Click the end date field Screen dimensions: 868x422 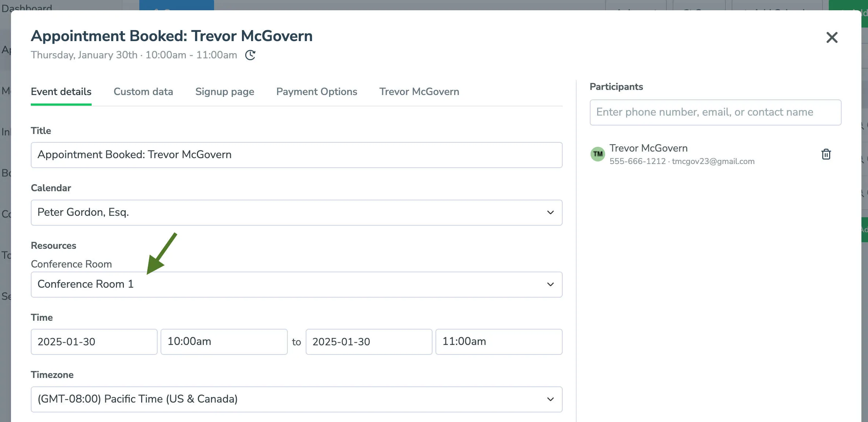[x=368, y=342]
